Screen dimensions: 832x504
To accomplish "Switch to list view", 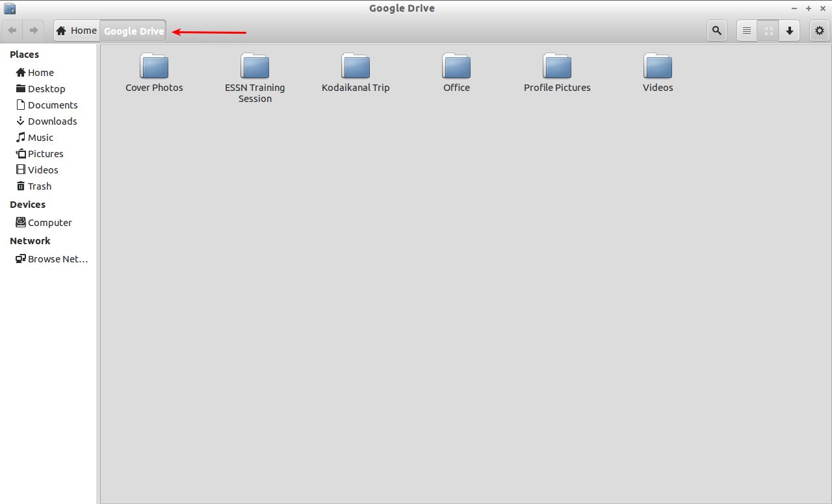I will point(747,31).
